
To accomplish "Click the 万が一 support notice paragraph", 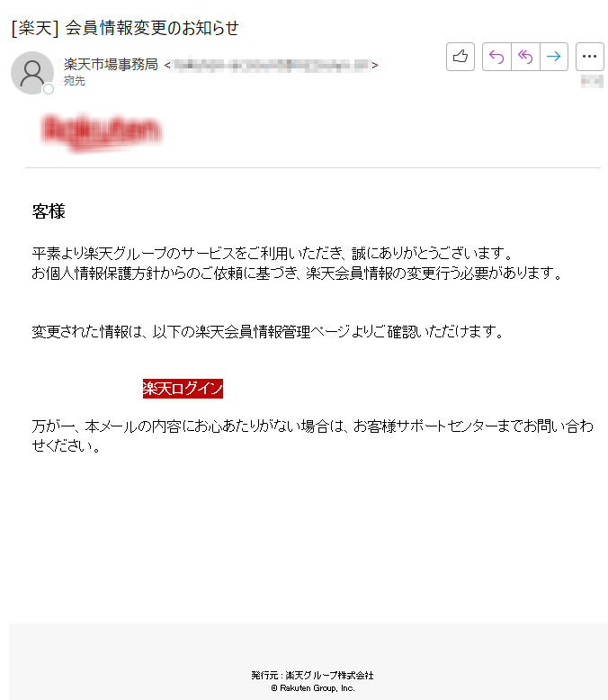I will point(312,435).
